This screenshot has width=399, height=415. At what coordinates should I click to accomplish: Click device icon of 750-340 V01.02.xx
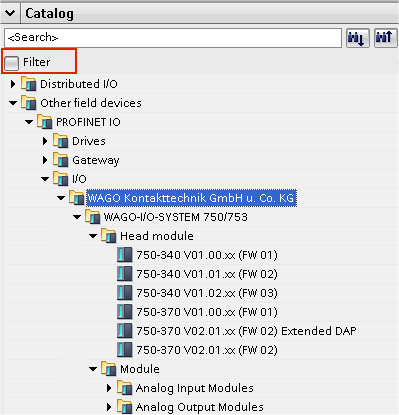pos(125,293)
